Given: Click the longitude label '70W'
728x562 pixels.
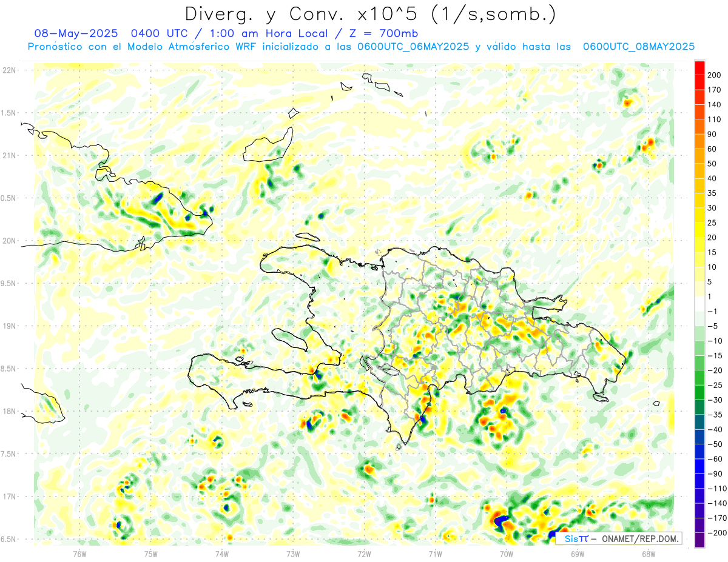Looking at the screenshot, I should point(507,554).
